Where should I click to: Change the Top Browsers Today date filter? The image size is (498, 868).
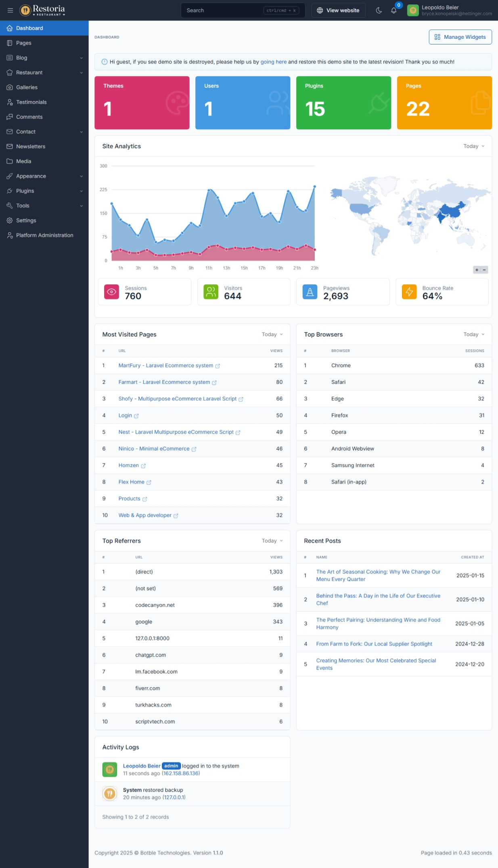pyautogui.click(x=473, y=334)
